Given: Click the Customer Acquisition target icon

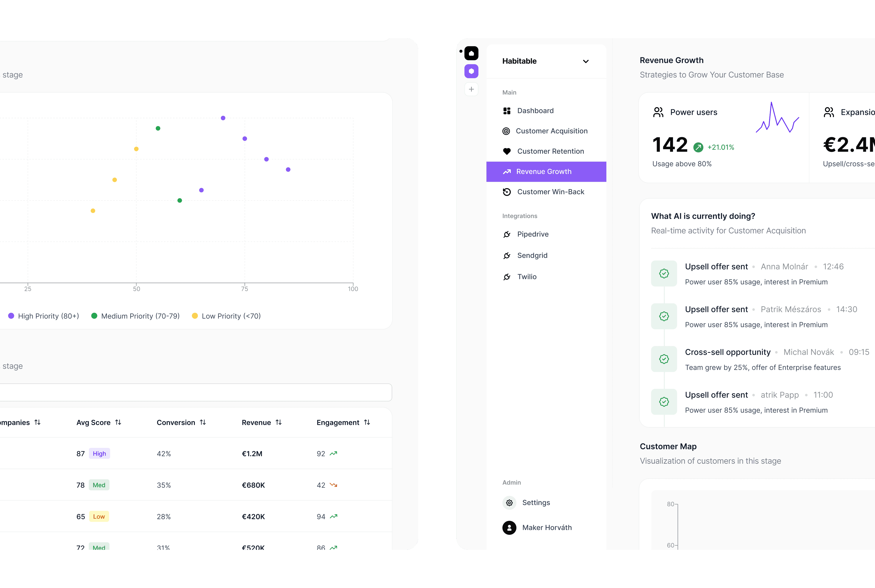Looking at the screenshot, I should 506,131.
